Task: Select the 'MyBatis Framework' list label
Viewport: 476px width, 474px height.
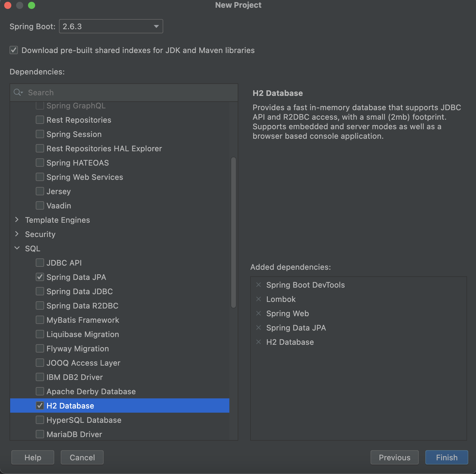Action: point(83,320)
